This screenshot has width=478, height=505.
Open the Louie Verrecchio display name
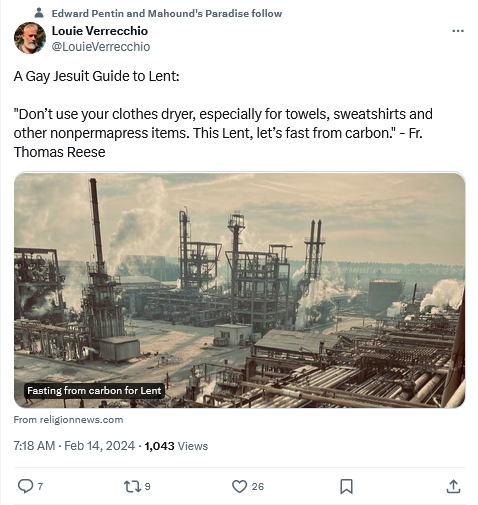point(100,31)
